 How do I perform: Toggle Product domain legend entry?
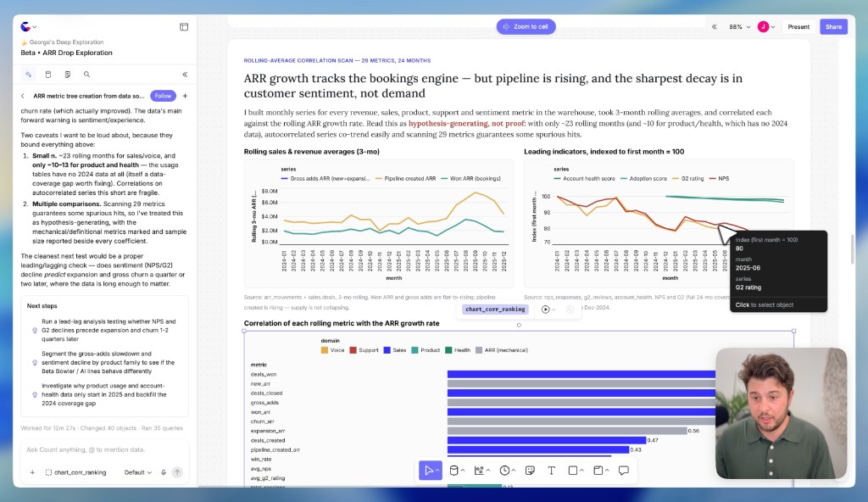click(426, 350)
